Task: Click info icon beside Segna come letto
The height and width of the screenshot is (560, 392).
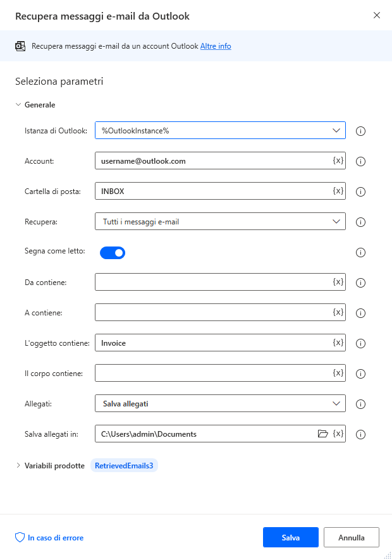Action: coord(360,252)
